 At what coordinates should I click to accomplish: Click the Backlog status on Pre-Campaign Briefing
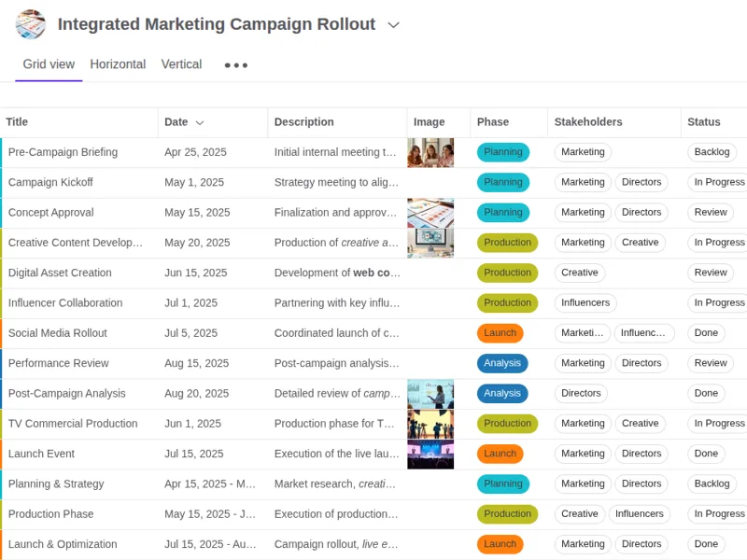pyautogui.click(x=712, y=151)
